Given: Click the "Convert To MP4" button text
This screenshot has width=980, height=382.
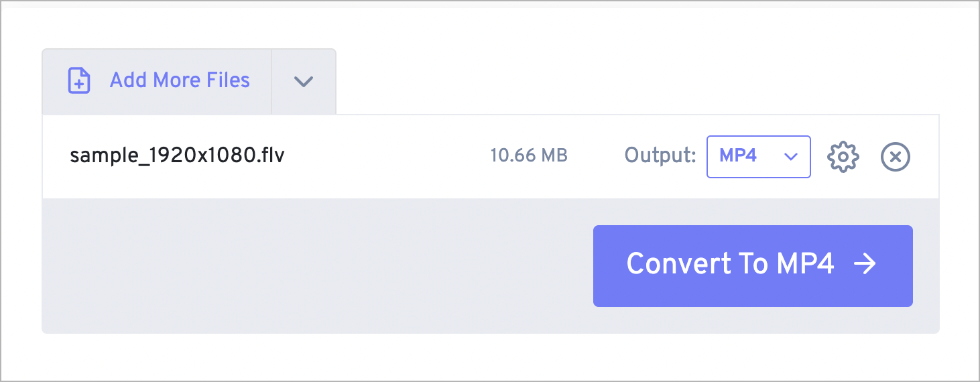Looking at the screenshot, I should [730, 264].
